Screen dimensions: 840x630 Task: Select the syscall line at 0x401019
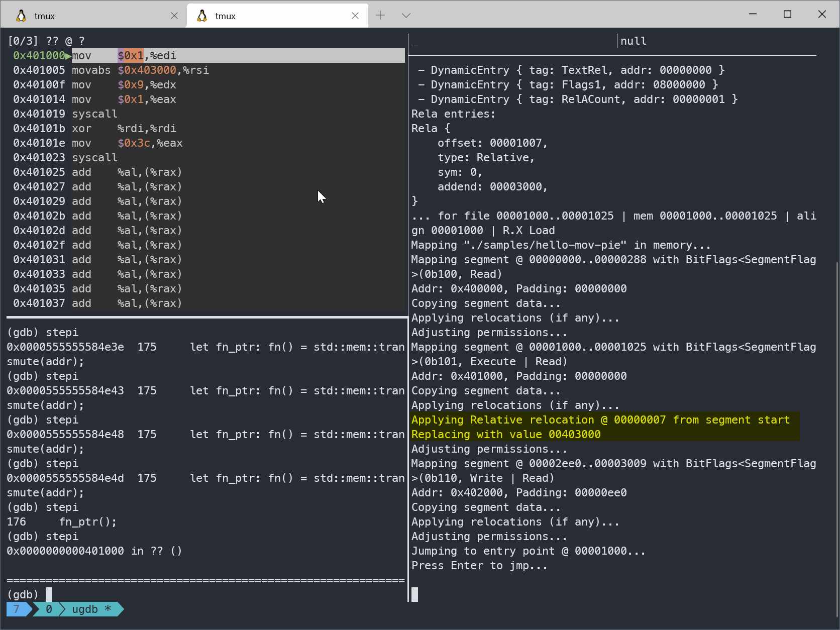pos(94,114)
